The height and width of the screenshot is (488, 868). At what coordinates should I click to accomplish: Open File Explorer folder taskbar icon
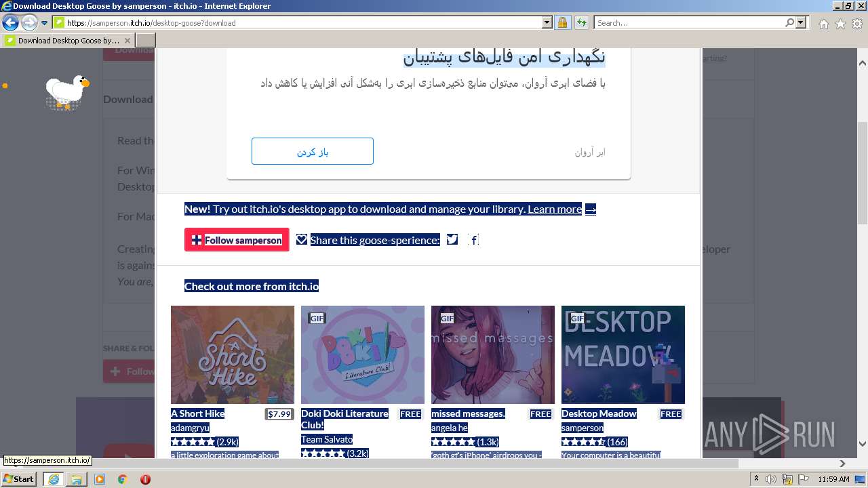[x=77, y=479]
